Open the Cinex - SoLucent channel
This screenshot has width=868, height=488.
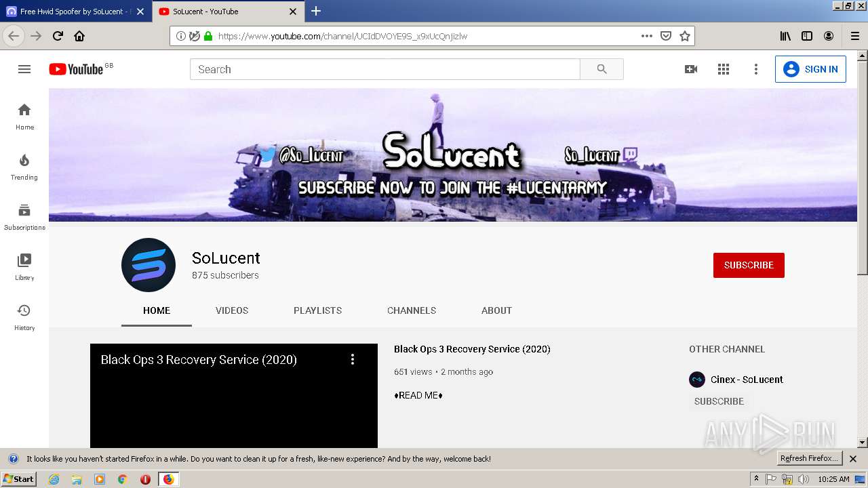pyautogui.click(x=747, y=380)
